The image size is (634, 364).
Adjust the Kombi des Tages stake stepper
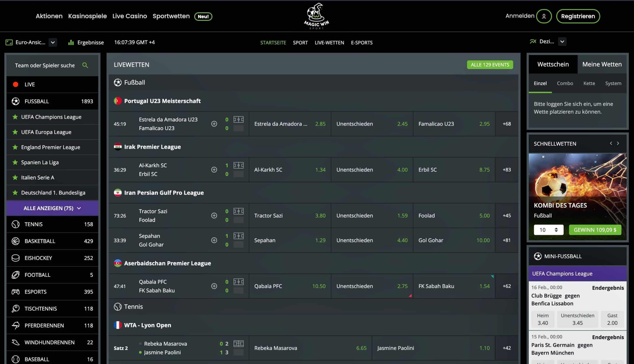pos(556,230)
